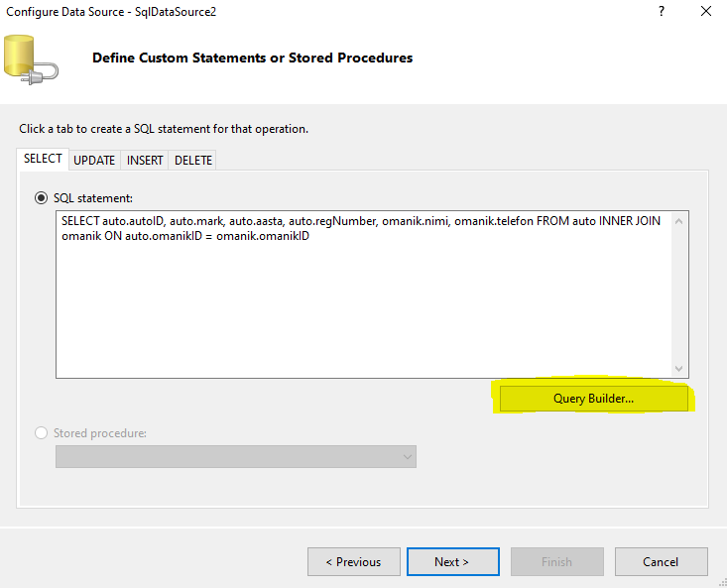727x588 pixels.
Task: Cancel the data source configuration
Action: click(660, 561)
